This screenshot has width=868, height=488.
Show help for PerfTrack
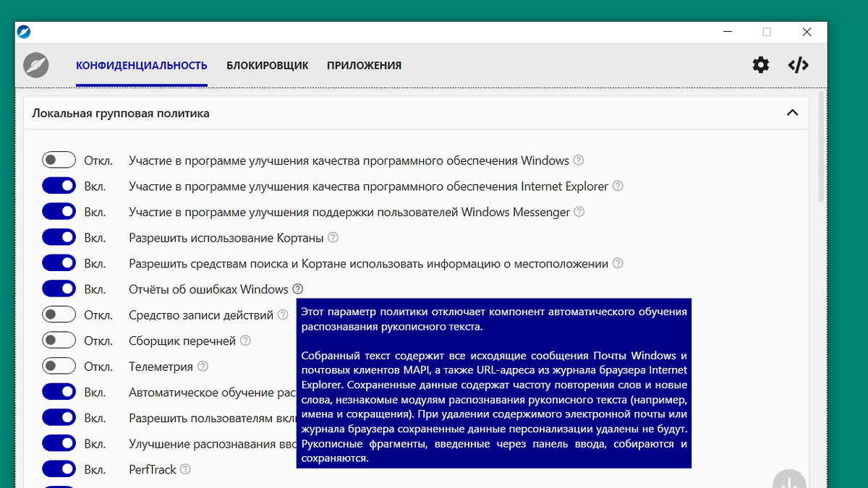pyautogui.click(x=185, y=470)
